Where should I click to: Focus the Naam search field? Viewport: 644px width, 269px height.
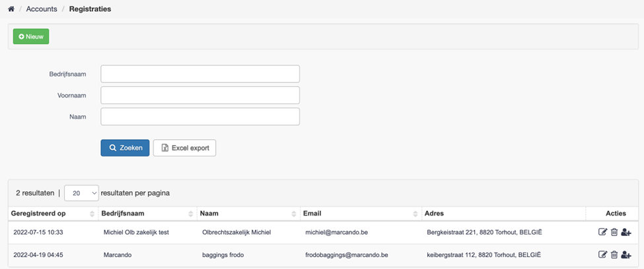(x=200, y=117)
